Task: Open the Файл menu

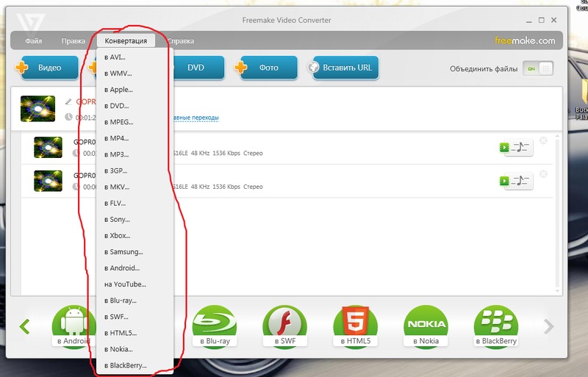Action: (x=33, y=41)
